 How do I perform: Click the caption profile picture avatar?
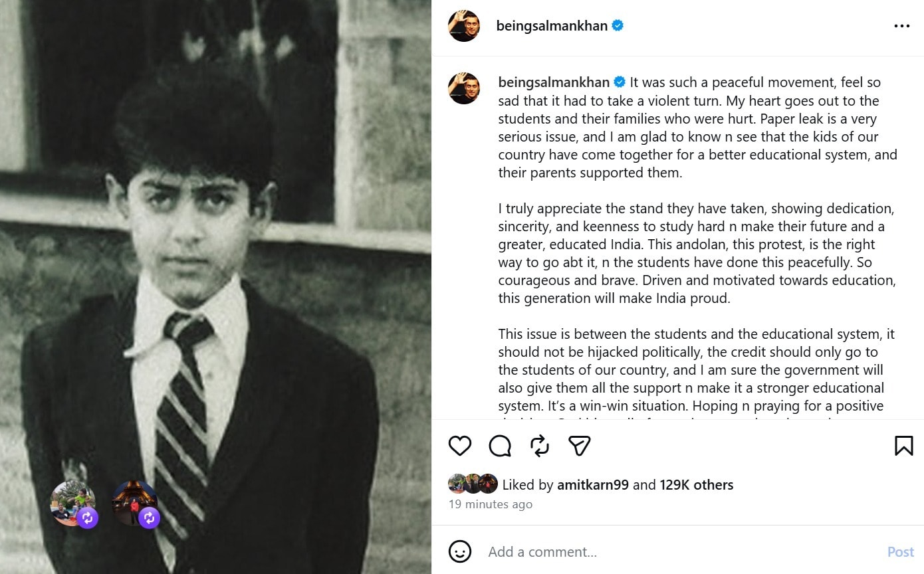coord(464,88)
